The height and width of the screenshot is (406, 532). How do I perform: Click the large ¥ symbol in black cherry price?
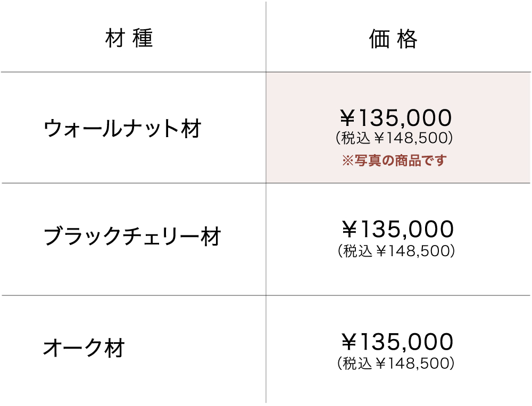350,230
